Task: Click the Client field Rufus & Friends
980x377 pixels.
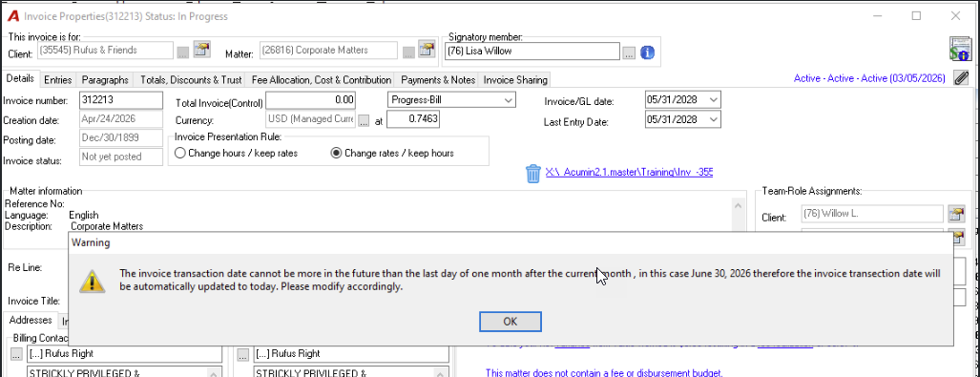Action: [x=105, y=50]
